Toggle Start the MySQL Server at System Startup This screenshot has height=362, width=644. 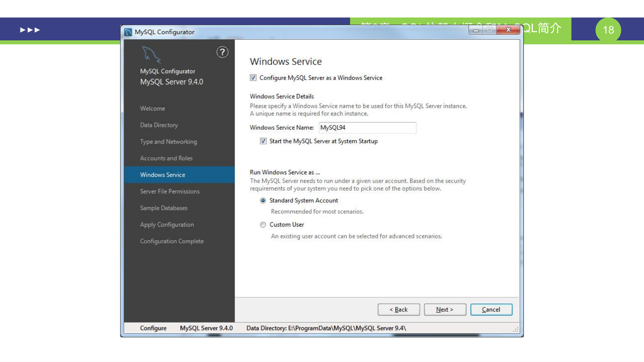pyautogui.click(x=263, y=141)
